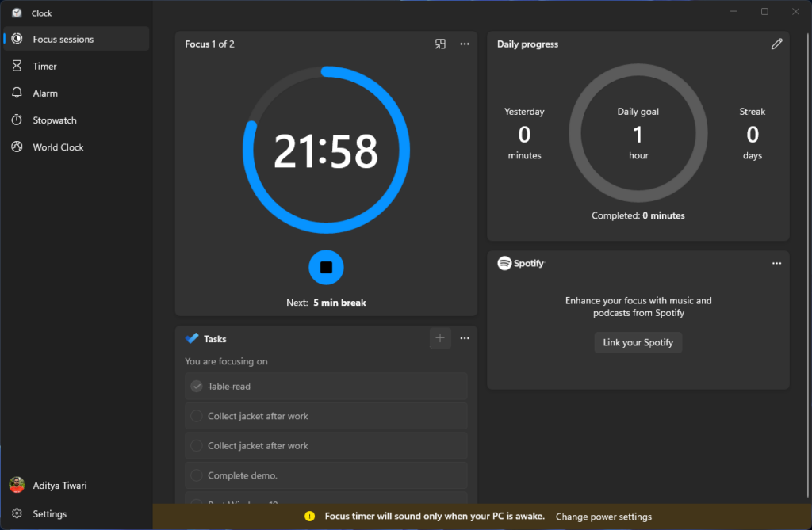Stop the running focus timer

pos(326,267)
